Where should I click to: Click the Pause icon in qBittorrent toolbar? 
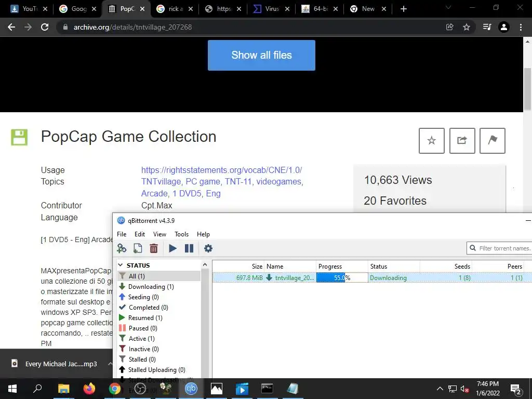[x=189, y=248]
